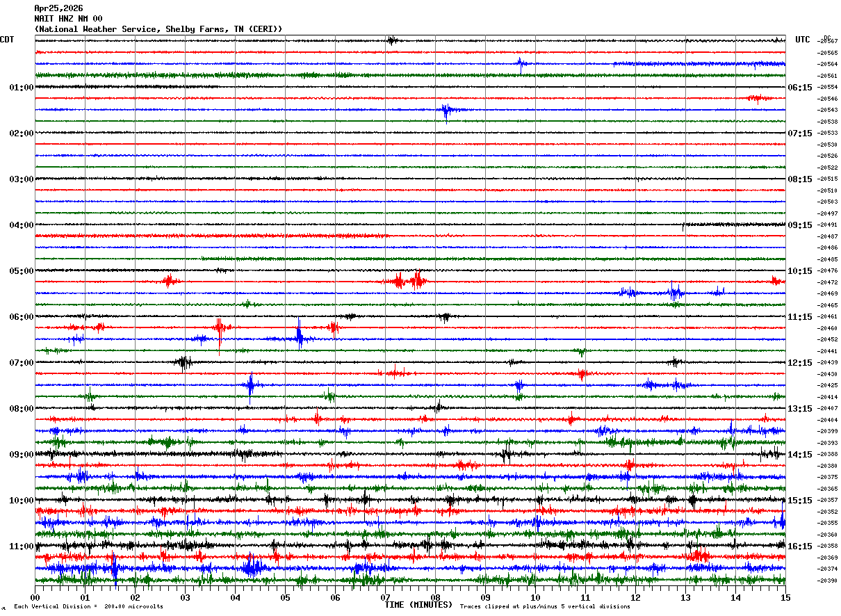Image resolution: width=841 pixels, height=616 pixels.
Task: Click the '06:15' UTC row label
Action: pos(800,88)
